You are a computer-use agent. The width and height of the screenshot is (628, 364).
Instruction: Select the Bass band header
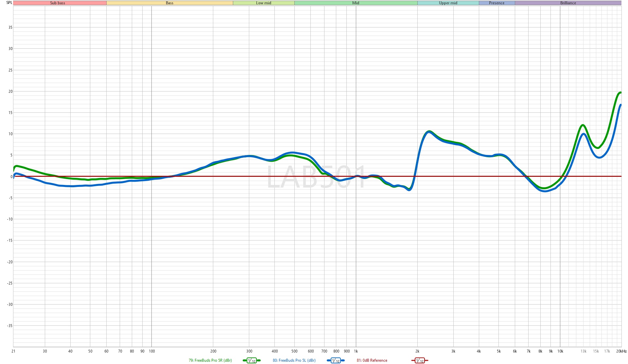click(x=169, y=3)
